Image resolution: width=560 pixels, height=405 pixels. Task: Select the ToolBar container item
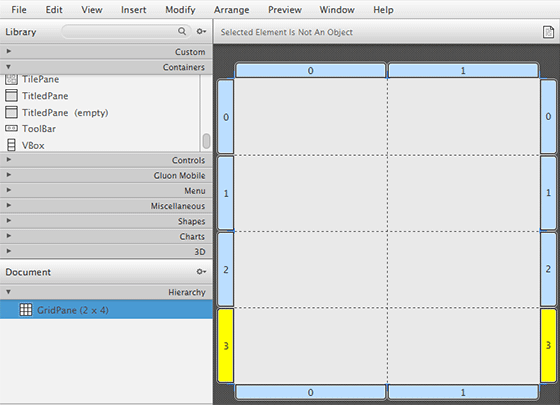tap(31, 129)
